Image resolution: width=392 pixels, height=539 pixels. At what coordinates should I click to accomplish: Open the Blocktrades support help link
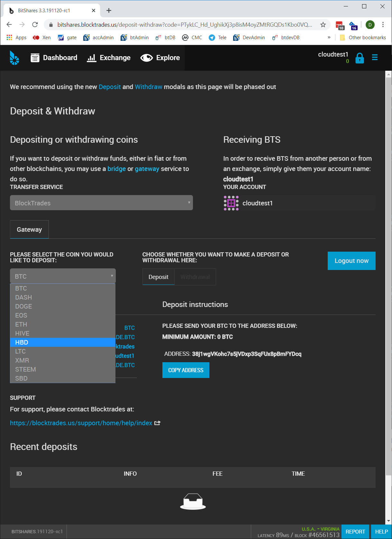(x=81, y=423)
